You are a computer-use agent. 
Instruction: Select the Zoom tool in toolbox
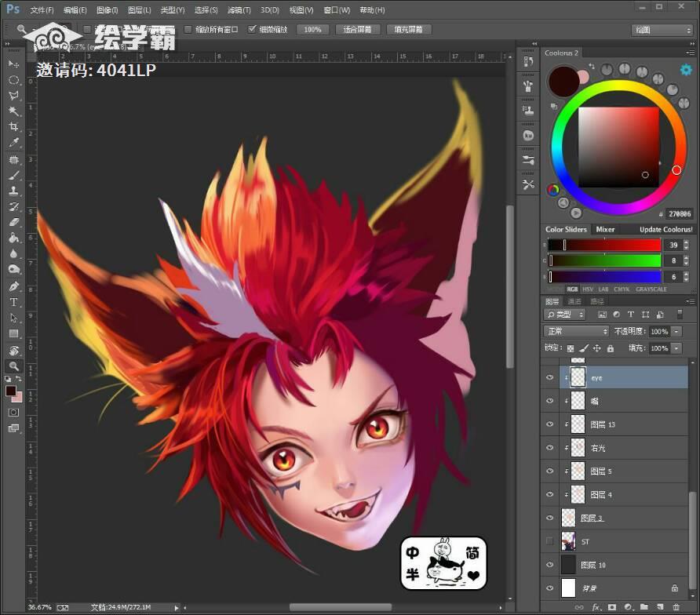click(x=13, y=366)
